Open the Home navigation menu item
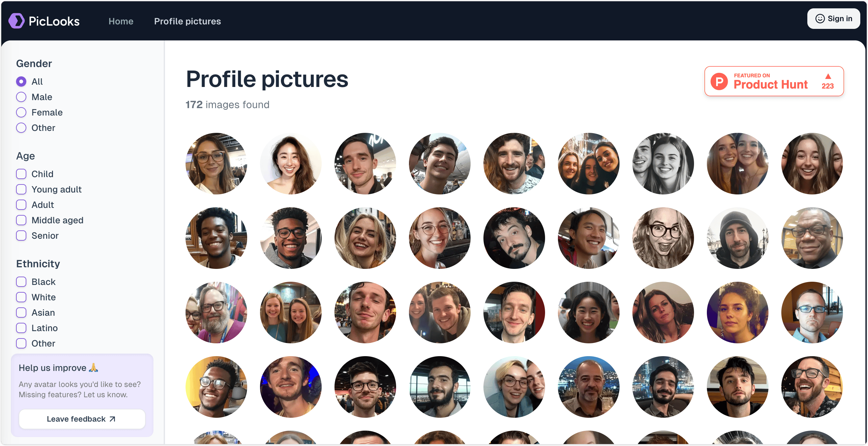 121,21
